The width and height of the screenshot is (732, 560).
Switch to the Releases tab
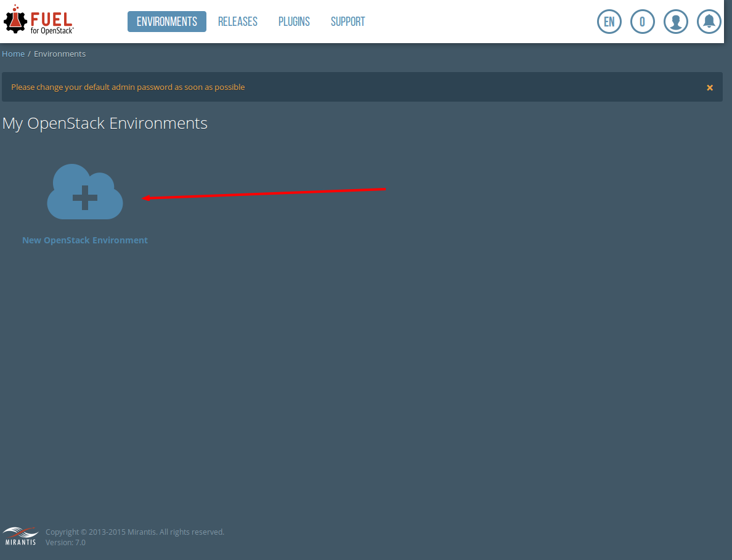[238, 22]
